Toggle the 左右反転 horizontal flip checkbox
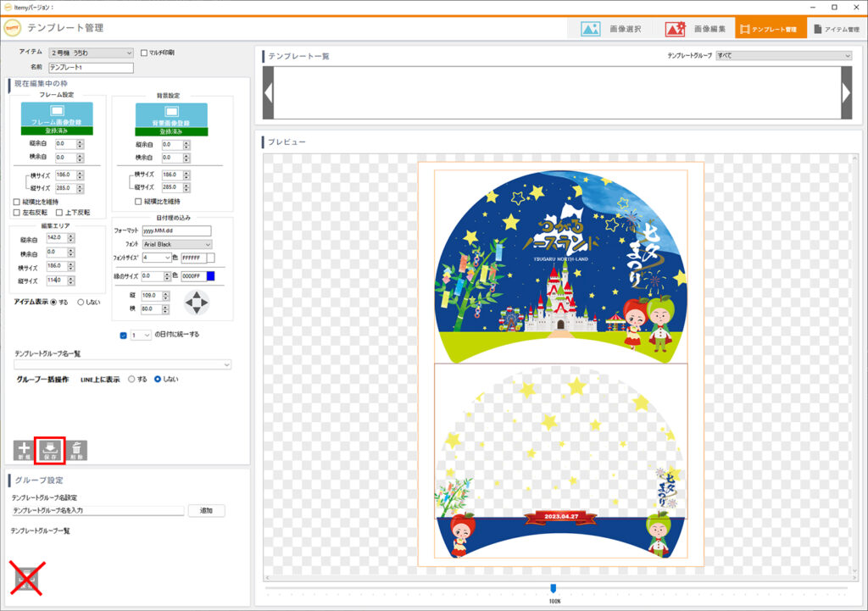Screen dimensions: 868x611 coord(17,212)
